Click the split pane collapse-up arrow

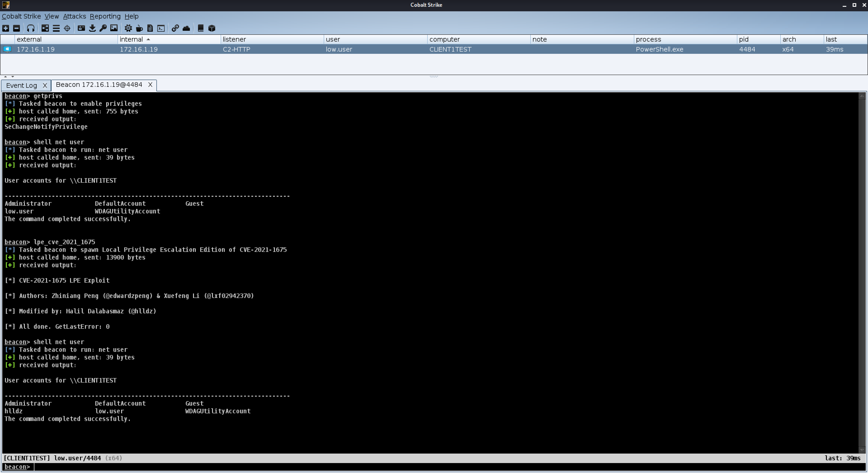coord(5,77)
